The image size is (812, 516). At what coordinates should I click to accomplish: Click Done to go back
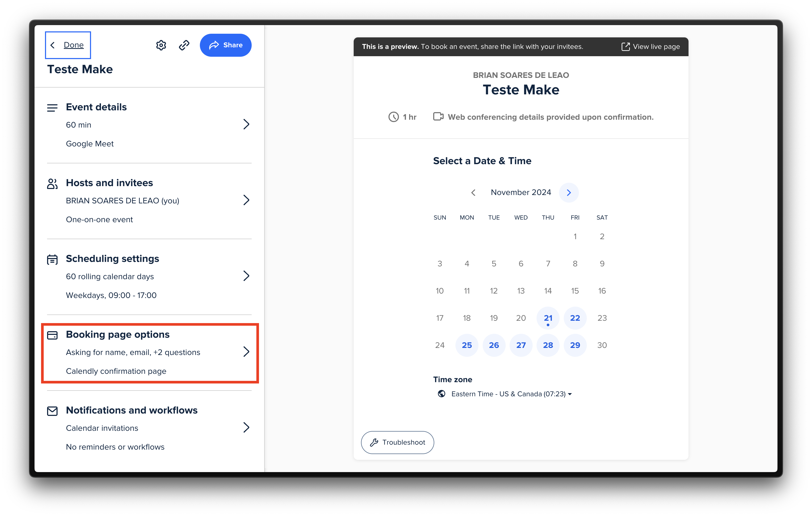point(73,45)
